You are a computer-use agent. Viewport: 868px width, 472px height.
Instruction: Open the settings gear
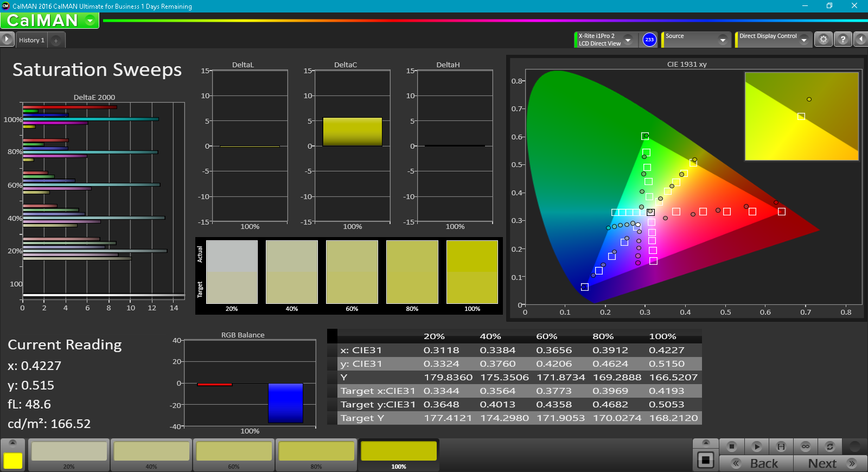pyautogui.click(x=824, y=40)
